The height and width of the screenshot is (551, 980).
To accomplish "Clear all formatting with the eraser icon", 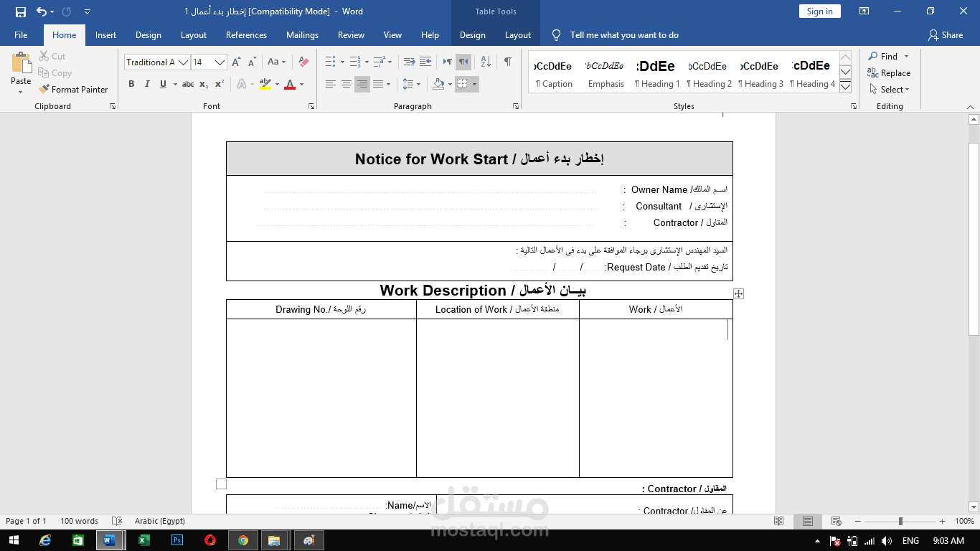I will (x=303, y=62).
